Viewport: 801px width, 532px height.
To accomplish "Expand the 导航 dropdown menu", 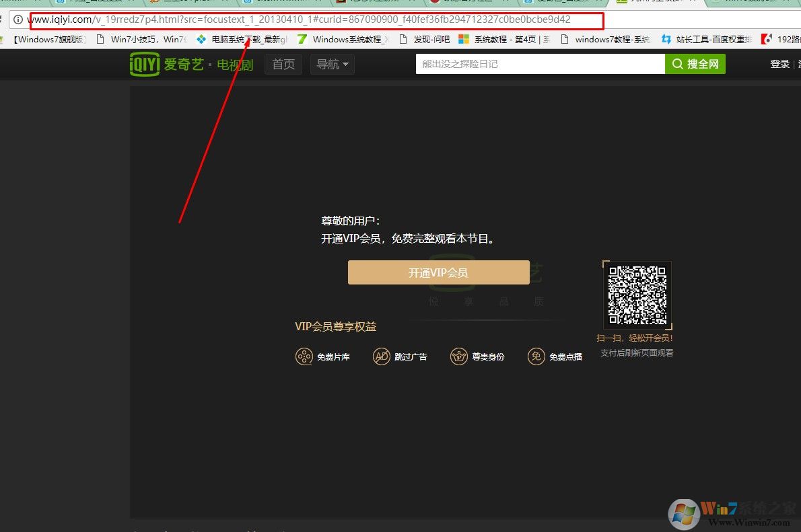I will [333, 65].
